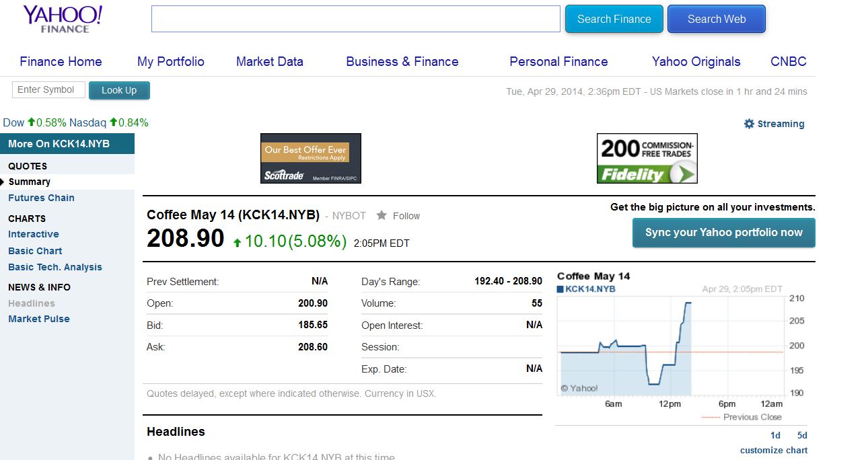This screenshot has height=460, width=868.
Task: Open Market Data menu
Action: pyautogui.click(x=270, y=61)
